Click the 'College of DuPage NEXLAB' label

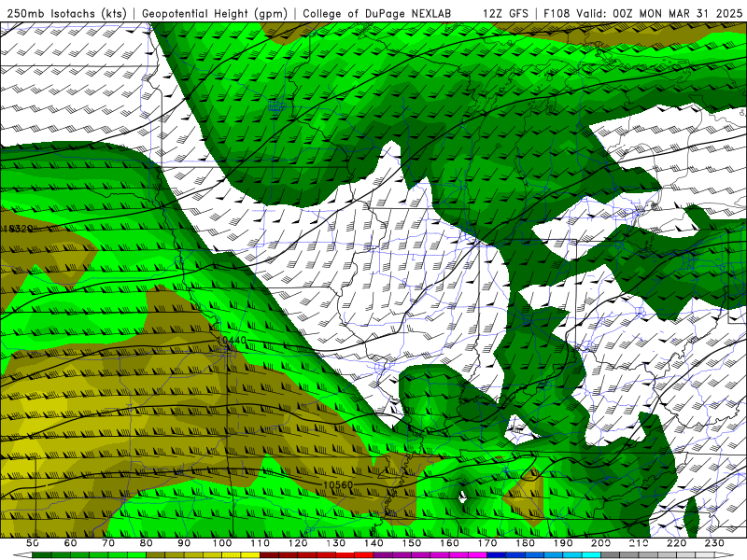pyautogui.click(x=377, y=13)
